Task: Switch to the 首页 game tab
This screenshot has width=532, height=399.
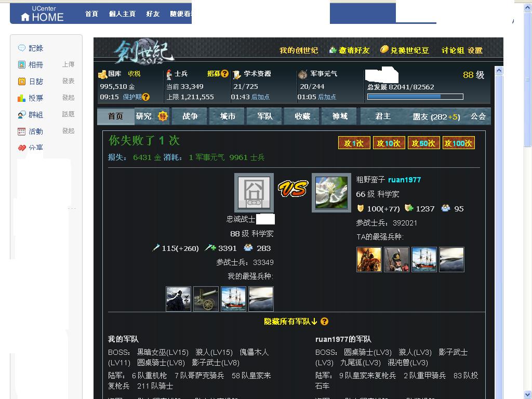Action: [116, 116]
